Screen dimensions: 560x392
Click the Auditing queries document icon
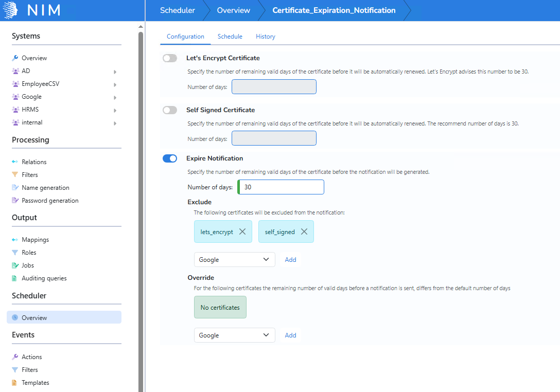pyautogui.click(x=15, y=278)
